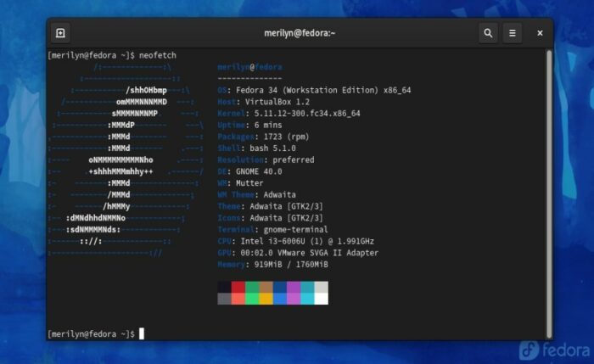Open a new terminal tab

pyautogui.click(x=60, y=33)
